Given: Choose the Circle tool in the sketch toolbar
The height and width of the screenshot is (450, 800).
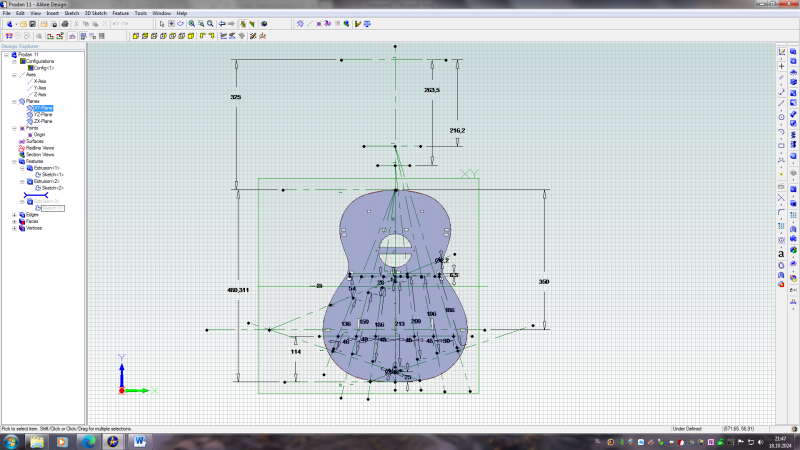Looking at the screenshot, I should click(781, 116).
